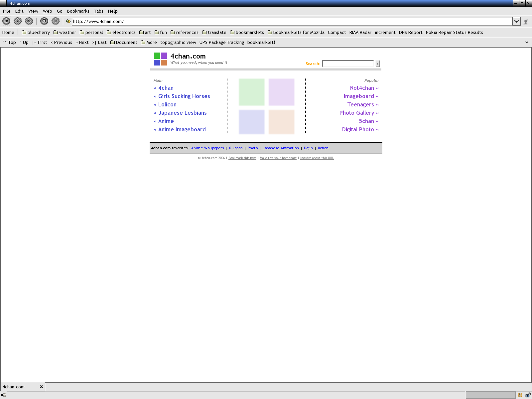Click the Stop loading button
Image resolution: width=532 pixels, height=399 pixels.
pyautogui.click(x=56, y=21)
